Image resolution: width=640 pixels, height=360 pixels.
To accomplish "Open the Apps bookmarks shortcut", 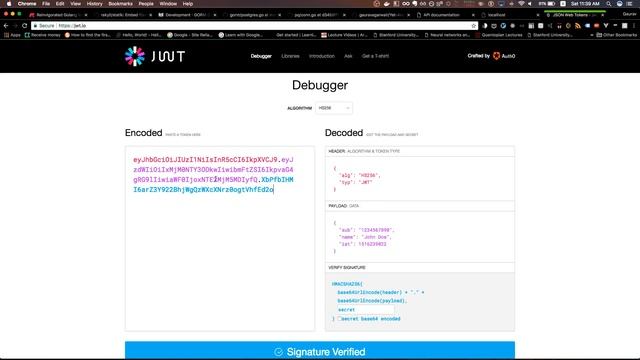I will [x=12, y=35].
